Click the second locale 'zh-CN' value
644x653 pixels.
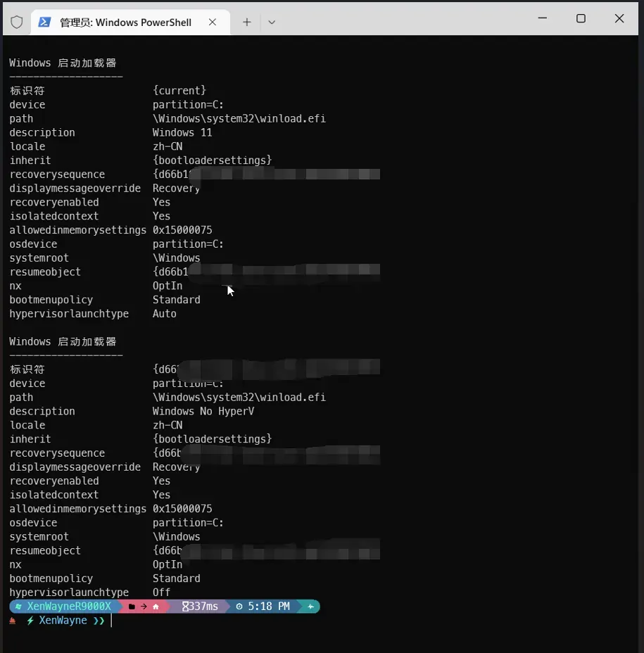click(168, 425)
